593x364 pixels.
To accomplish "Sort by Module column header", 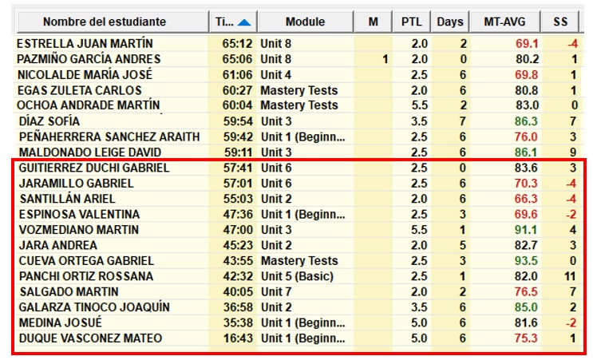I will pyautogui.click(x=305, y=22).
